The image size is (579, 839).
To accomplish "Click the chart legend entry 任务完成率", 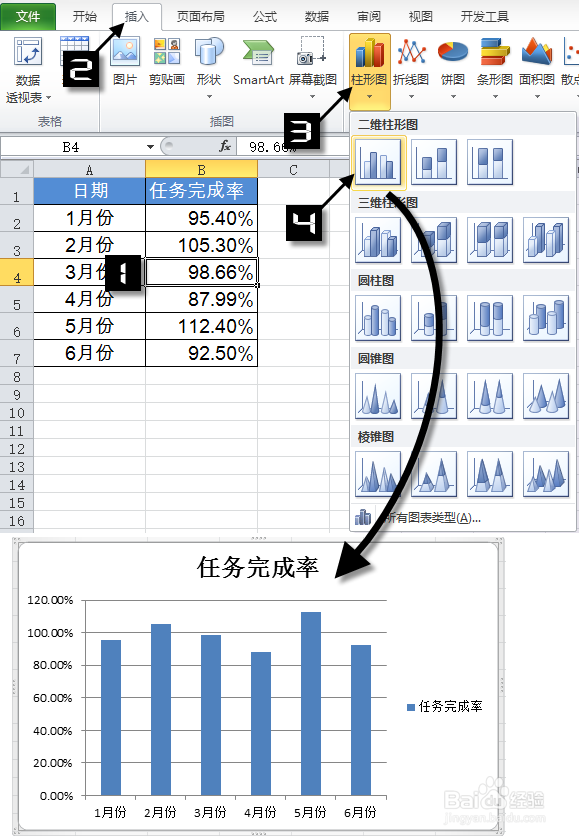I will (445, 707).
